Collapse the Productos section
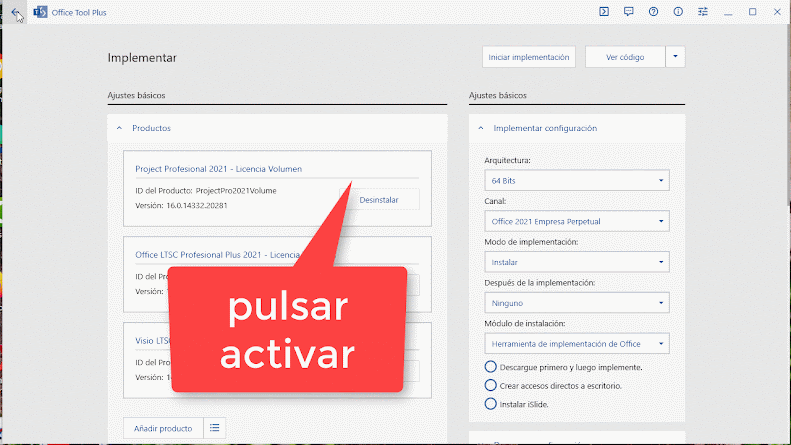Viewport: 791px width, 445px height. point(120,128)
